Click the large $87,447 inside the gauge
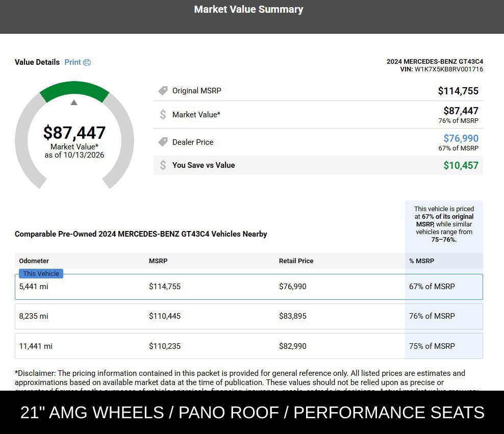Viewport: 504px width, 434px height. (x=74, y=133)
